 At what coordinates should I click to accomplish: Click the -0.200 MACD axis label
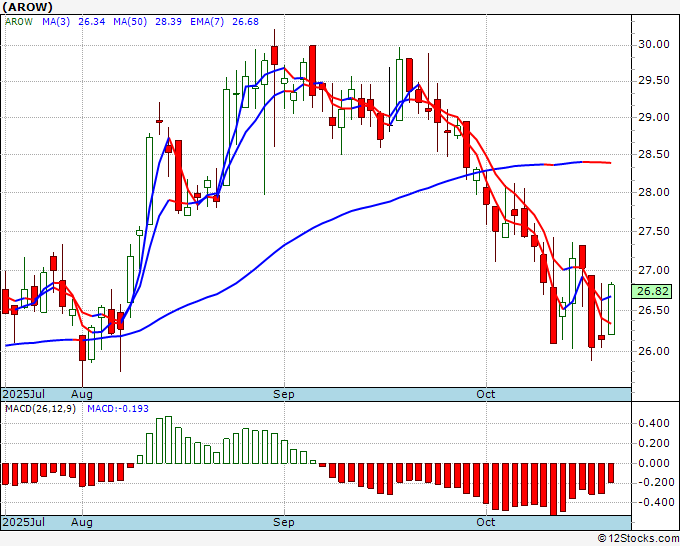pos(654,483)
